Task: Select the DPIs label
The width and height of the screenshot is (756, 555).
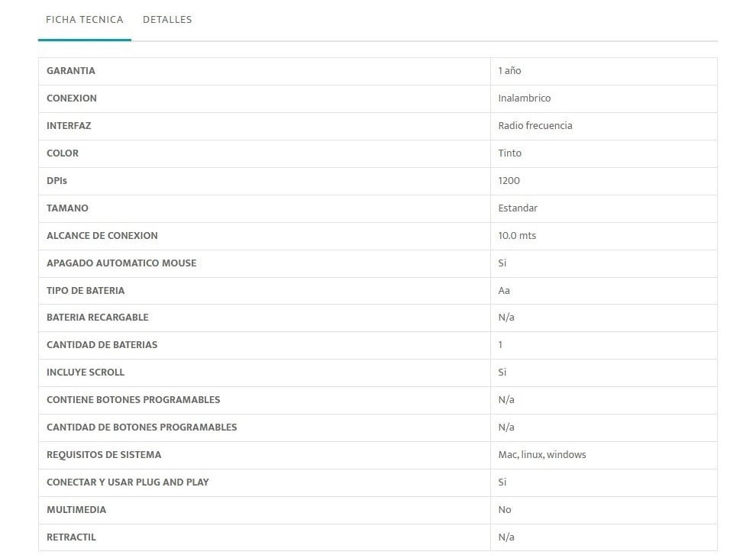Action: 57,181
